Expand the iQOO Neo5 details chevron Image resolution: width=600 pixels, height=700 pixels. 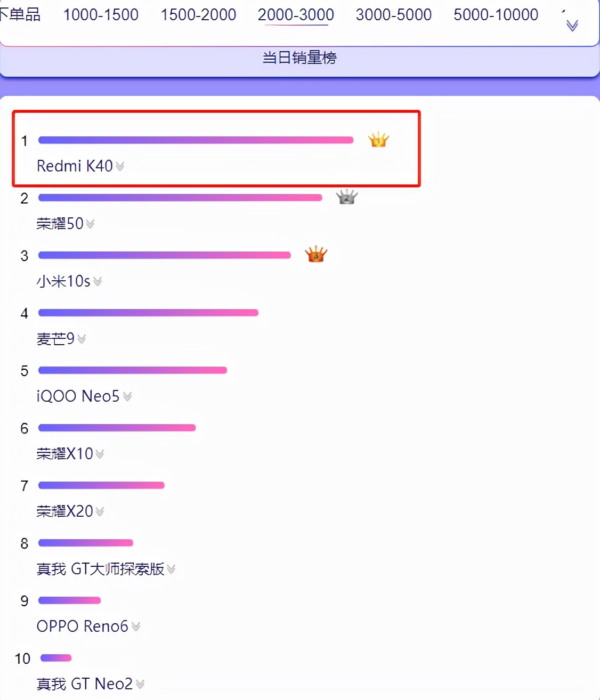(127, 396)
